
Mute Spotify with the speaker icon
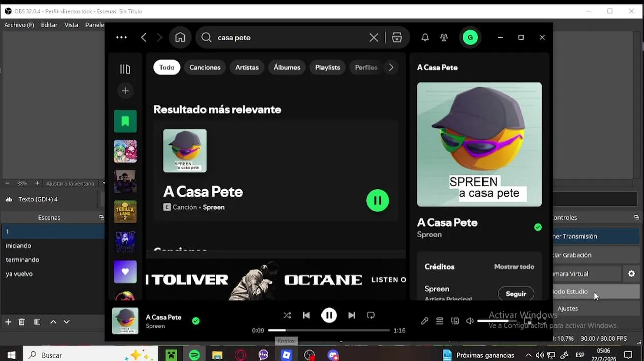click(470, 321)
